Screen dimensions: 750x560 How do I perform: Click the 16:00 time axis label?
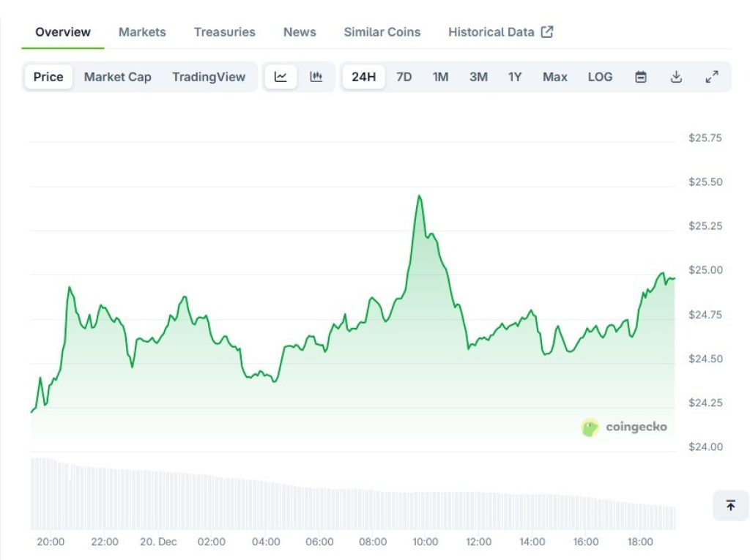click(x=585, y=542)
